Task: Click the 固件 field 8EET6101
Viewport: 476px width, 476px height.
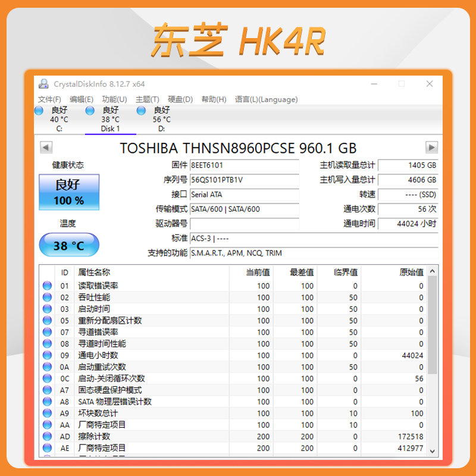Action: click(x=245, y=165)
